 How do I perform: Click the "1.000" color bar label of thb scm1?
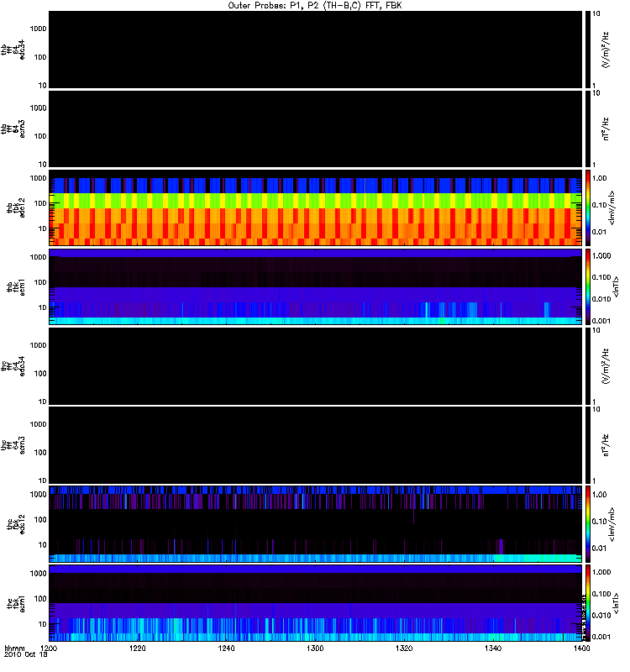(x=601, y=256)
